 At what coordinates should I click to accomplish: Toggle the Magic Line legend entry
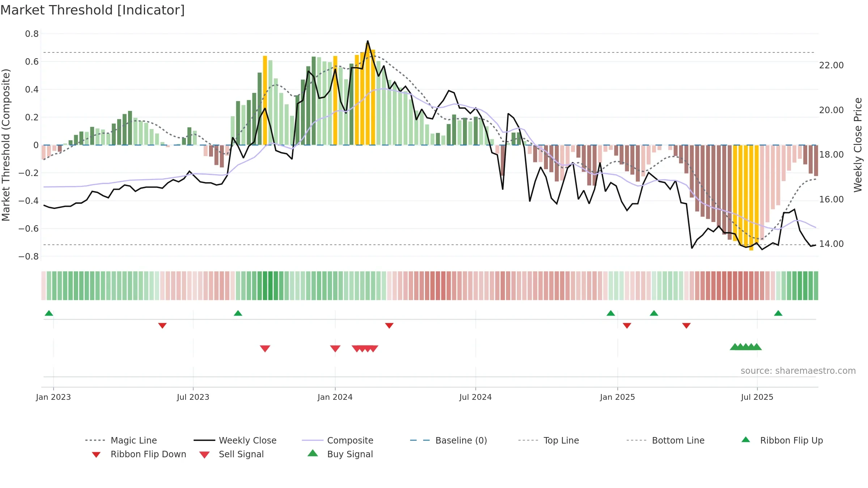pyautogui.click(x=121, y=440)
